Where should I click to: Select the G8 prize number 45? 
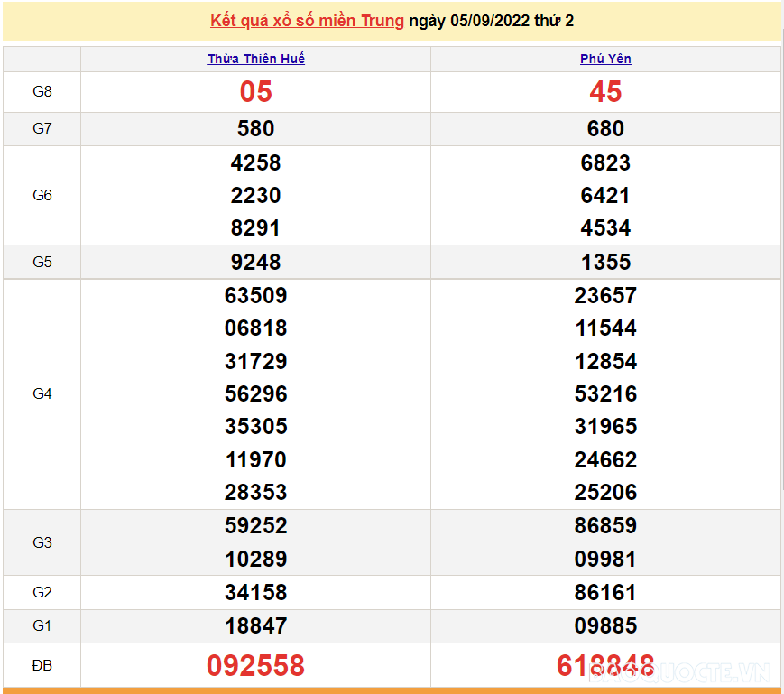tap(605, 91)
